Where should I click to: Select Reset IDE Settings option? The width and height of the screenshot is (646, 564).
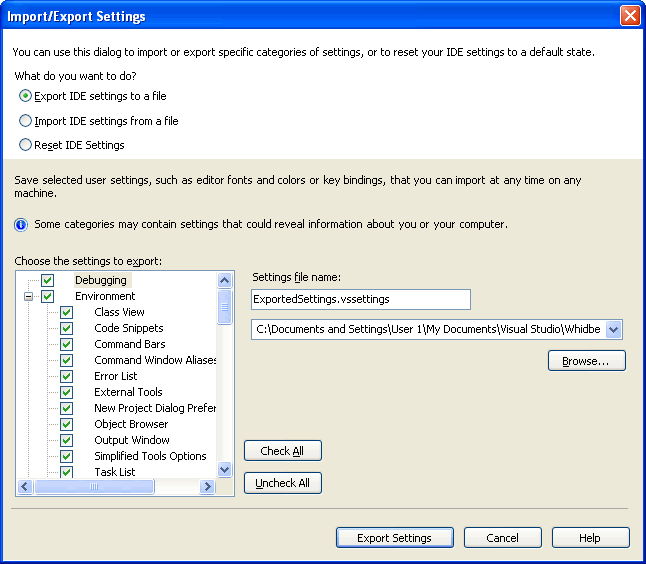(25, 145)
